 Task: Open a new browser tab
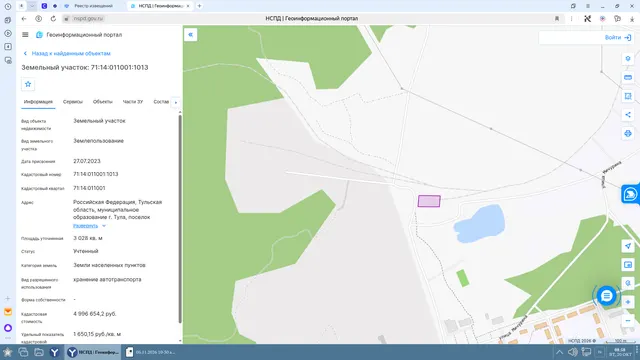(x=200, y=6)
